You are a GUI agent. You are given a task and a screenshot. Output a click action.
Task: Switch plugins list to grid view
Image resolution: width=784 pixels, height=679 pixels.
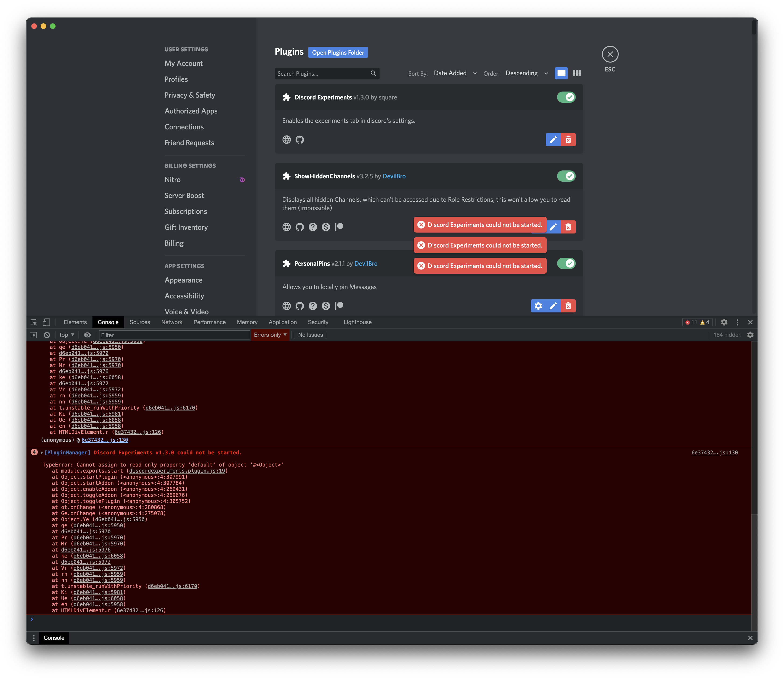577,73
